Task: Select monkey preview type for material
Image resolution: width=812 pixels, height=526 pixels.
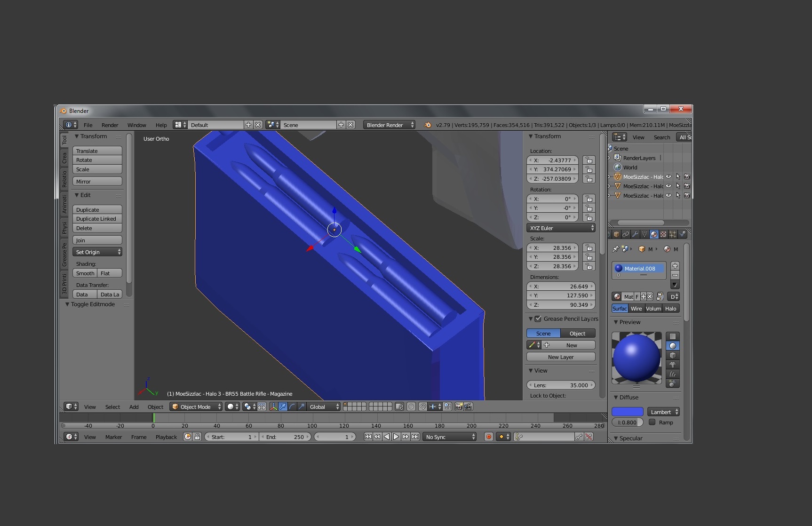Action: [673, 364]
